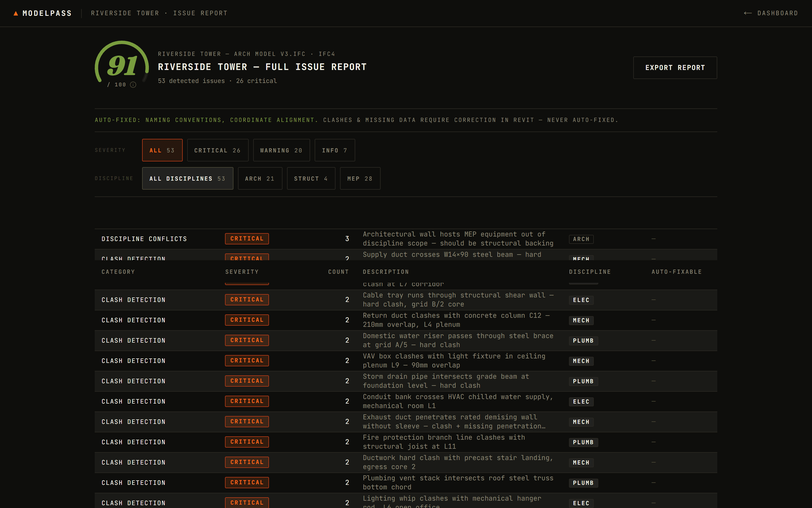Sort by Description column header
Viewport: 812px width, 508px height.
coord(386,272)
